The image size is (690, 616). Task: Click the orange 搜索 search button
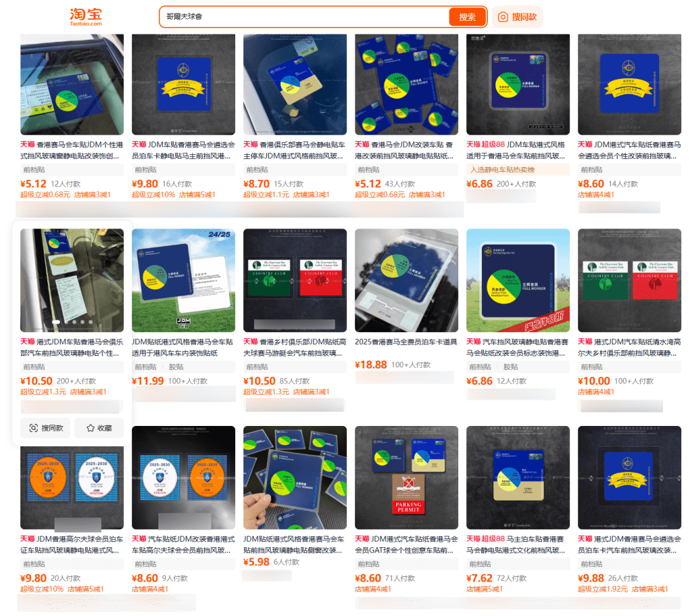click(467, 17)
